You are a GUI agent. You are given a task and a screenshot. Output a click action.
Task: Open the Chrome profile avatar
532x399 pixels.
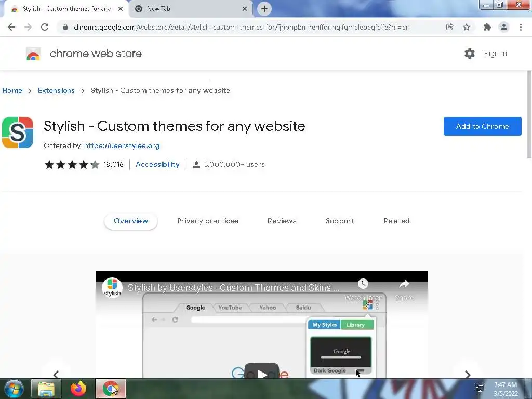[504, 27]
